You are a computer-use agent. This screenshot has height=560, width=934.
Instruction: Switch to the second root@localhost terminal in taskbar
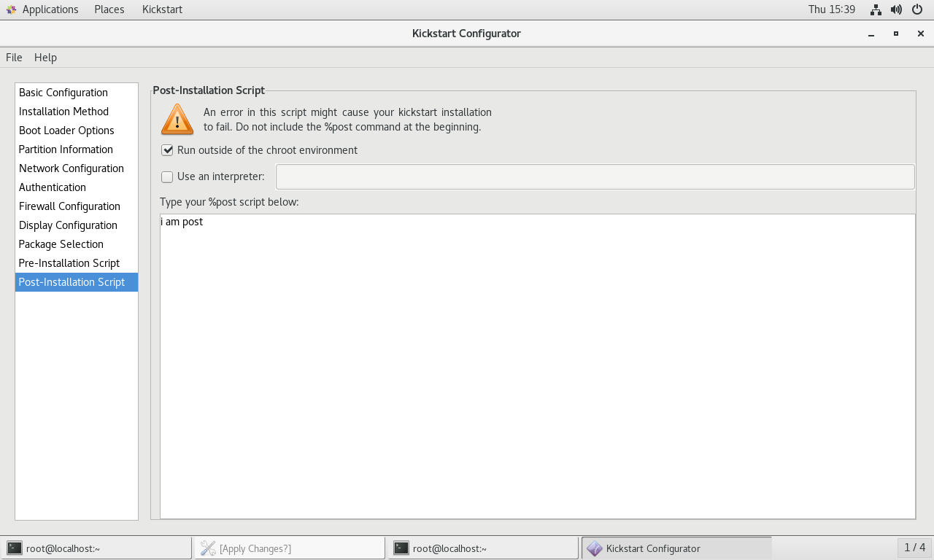(x=483, y=548)
